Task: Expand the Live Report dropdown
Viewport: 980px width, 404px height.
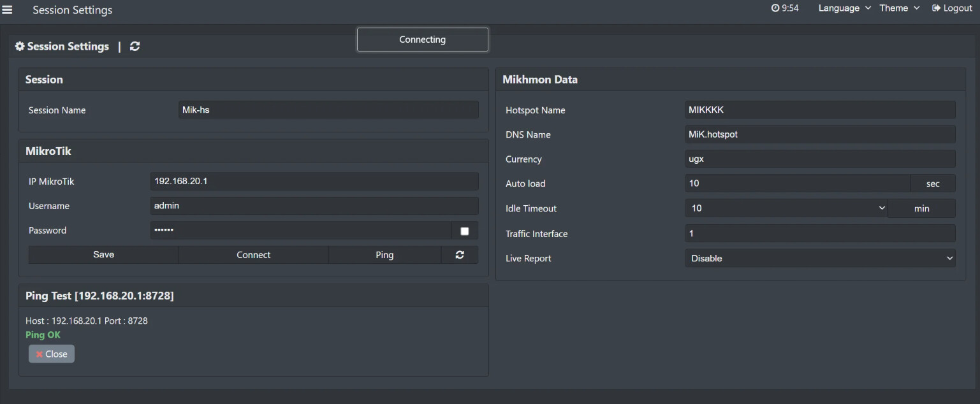Action: pyautogui.click(x=820, y=258)
